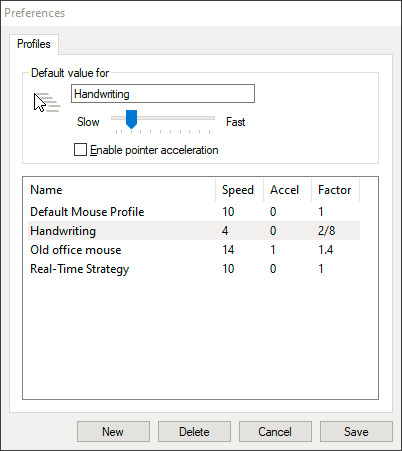Sort by the Factor column header
This screenshot has width=402, height=451.
coord(335,190)
